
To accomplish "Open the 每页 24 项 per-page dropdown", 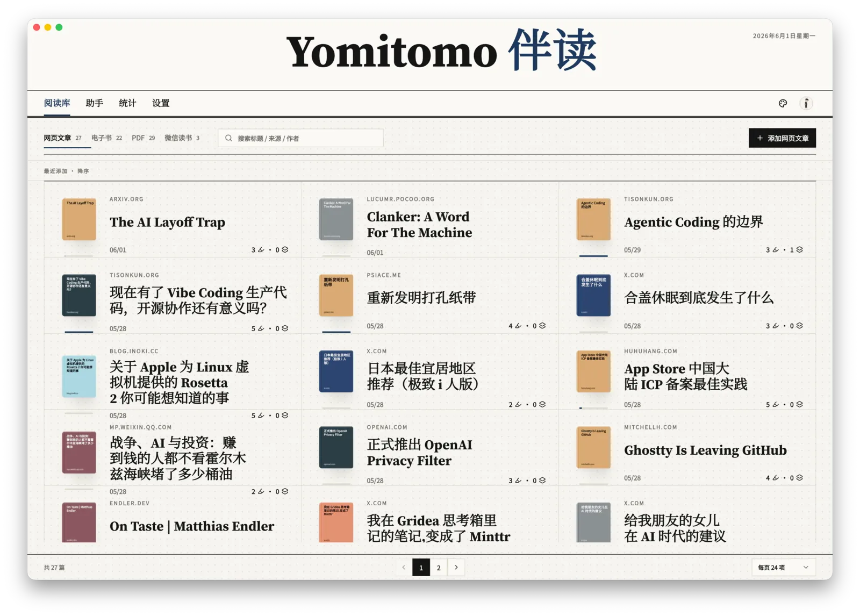I will coord(783,567).
